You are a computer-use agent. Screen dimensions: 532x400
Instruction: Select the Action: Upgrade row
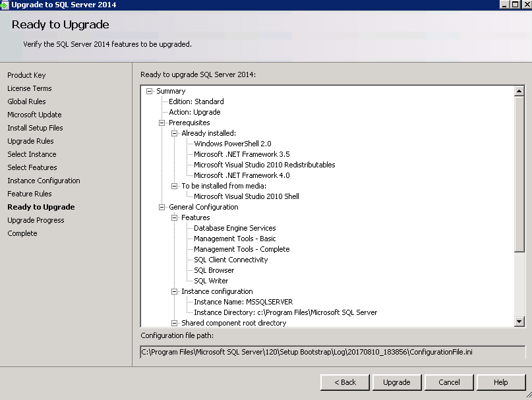tap(194, 112)
